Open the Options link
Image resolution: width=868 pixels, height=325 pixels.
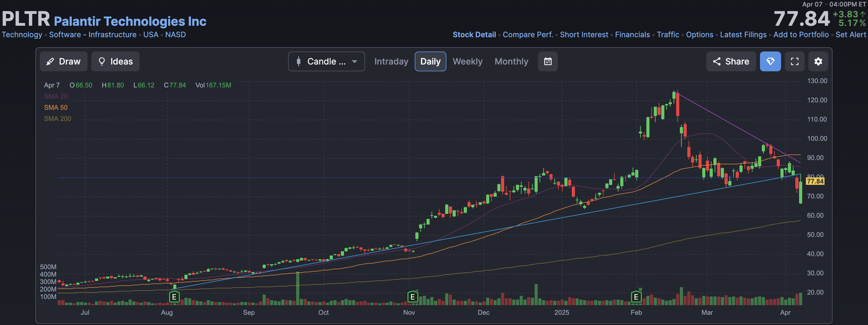tap(699, 34)
